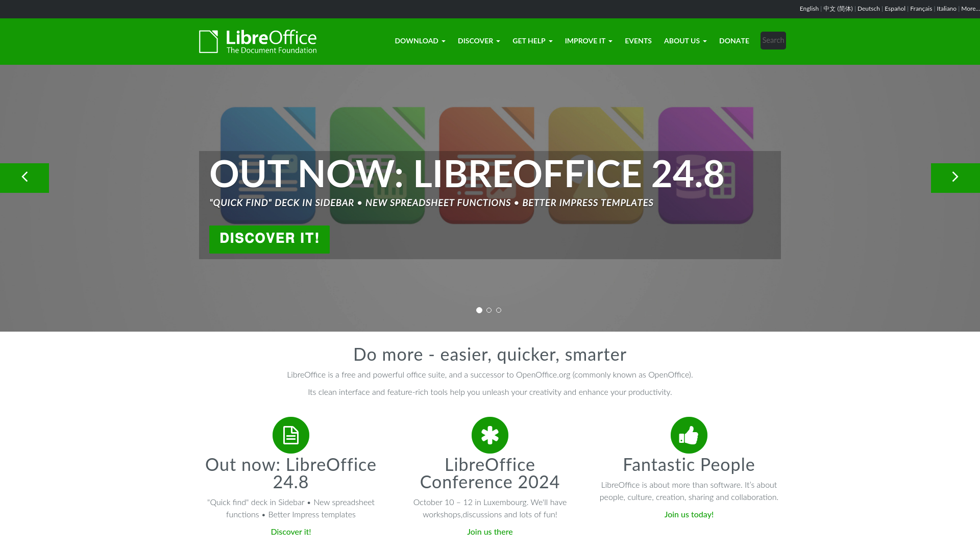Viewport: 980px width, 551px height.
Task: Select the EVENTS menu item
Action: click(638, 41)
